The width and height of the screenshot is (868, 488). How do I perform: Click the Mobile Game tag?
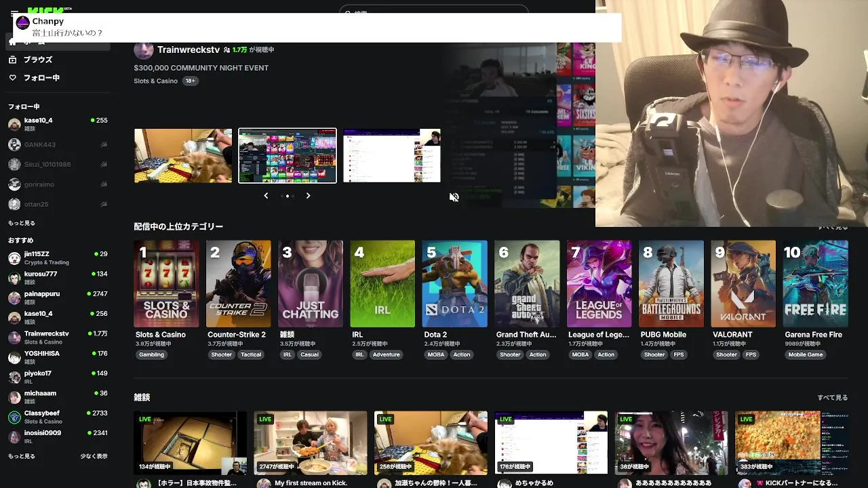click(806, 354)
